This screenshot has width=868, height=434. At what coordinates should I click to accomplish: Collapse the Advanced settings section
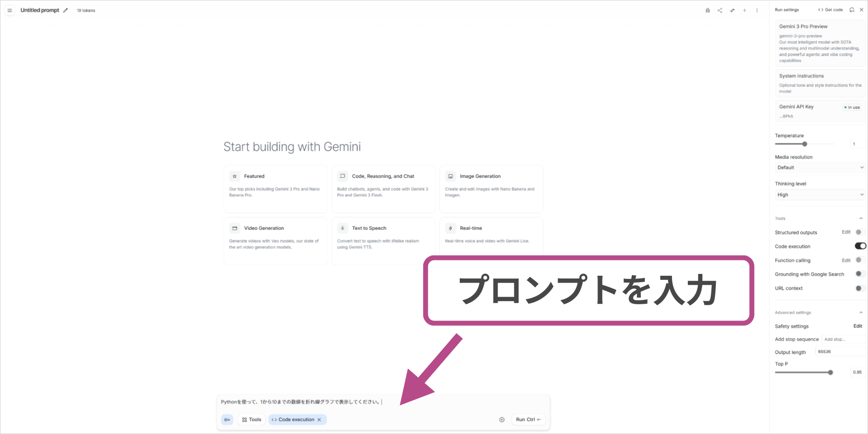(862, 312)
